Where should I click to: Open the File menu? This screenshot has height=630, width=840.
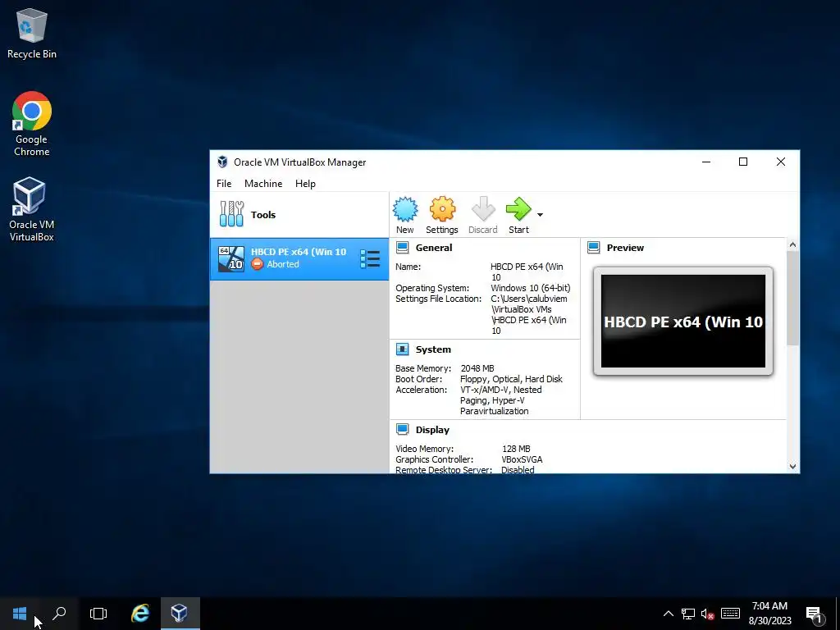point(224,183)
